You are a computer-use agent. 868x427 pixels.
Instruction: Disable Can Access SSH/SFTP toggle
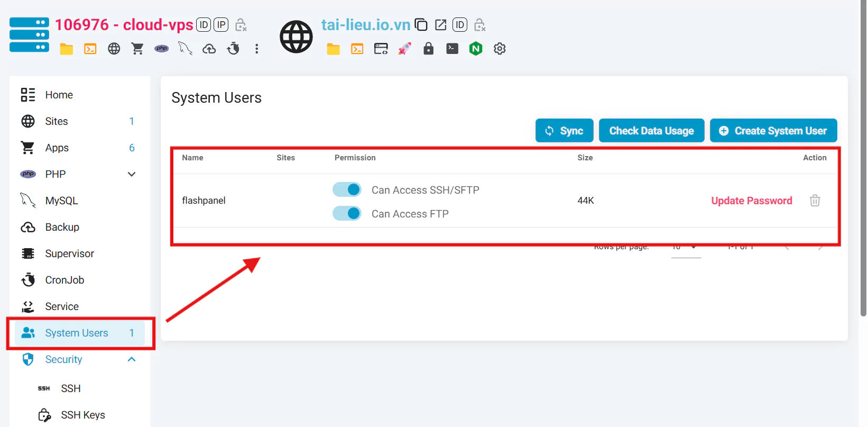(347, 189)
